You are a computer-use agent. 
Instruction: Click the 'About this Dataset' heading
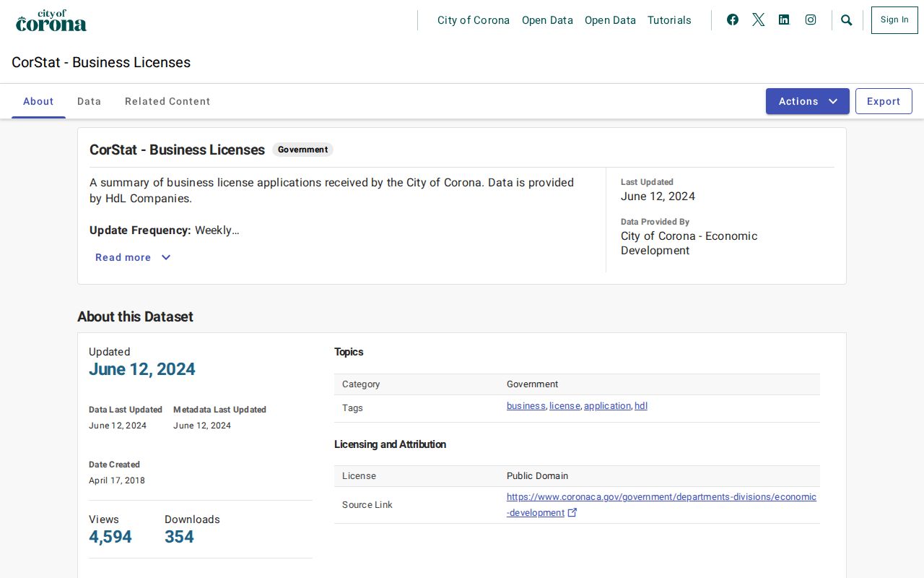[135, 316]
